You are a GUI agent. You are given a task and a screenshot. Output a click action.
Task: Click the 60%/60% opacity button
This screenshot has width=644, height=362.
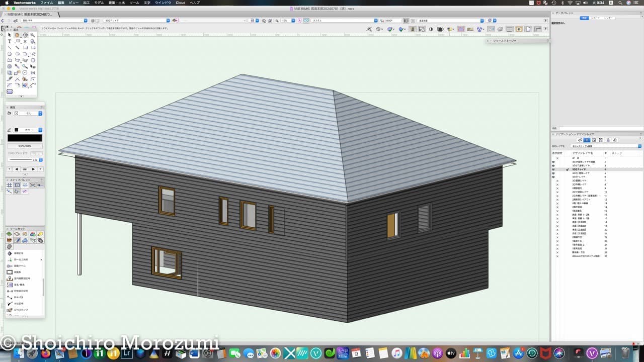[25, 146]
